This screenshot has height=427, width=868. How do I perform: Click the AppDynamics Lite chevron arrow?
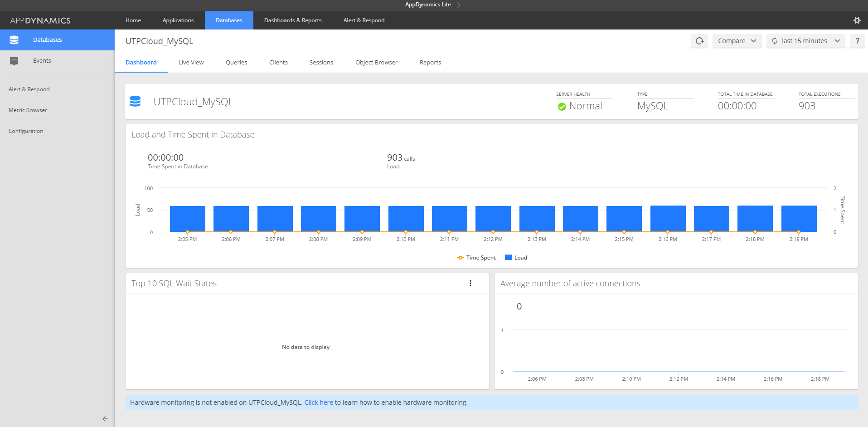[459, 5]
